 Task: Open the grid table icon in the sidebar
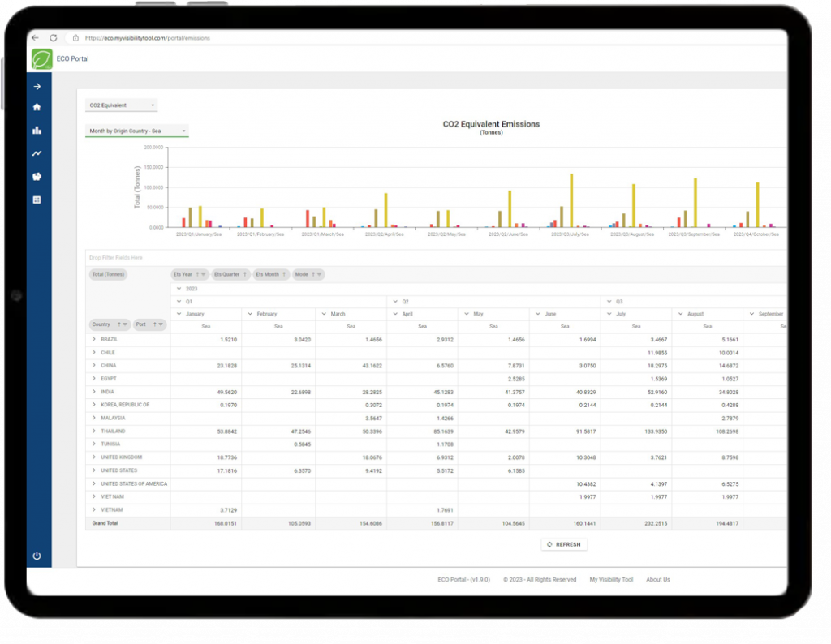(37, 200)
